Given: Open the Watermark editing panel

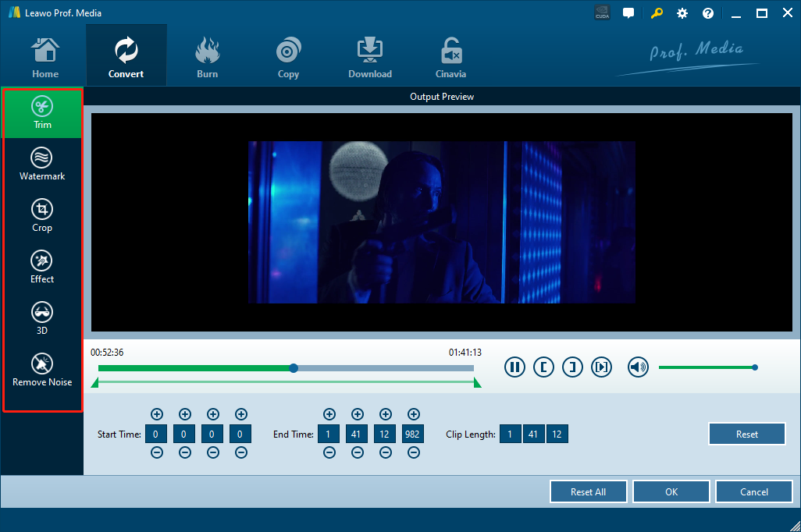Looking at the screenshot, I should 42,165.
